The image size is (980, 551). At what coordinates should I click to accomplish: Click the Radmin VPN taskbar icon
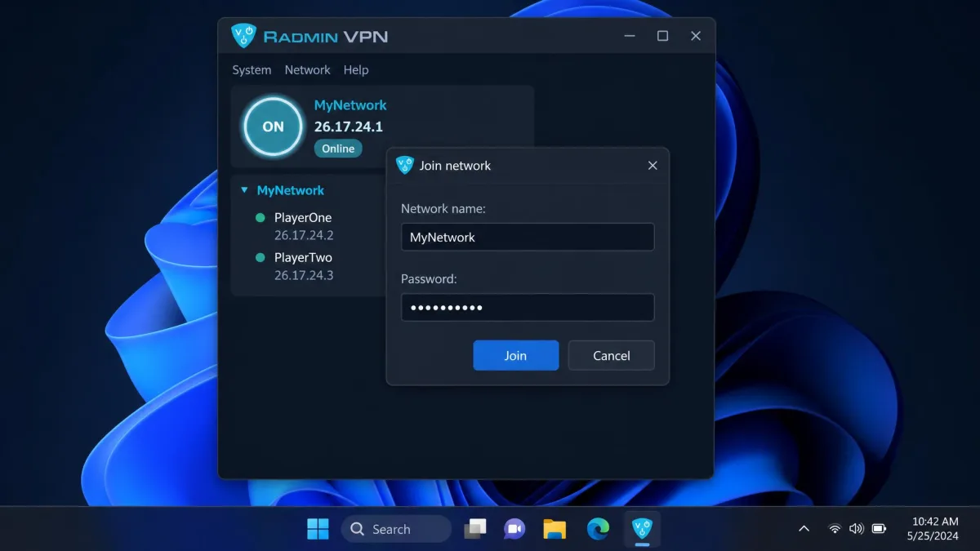point(642,529)
